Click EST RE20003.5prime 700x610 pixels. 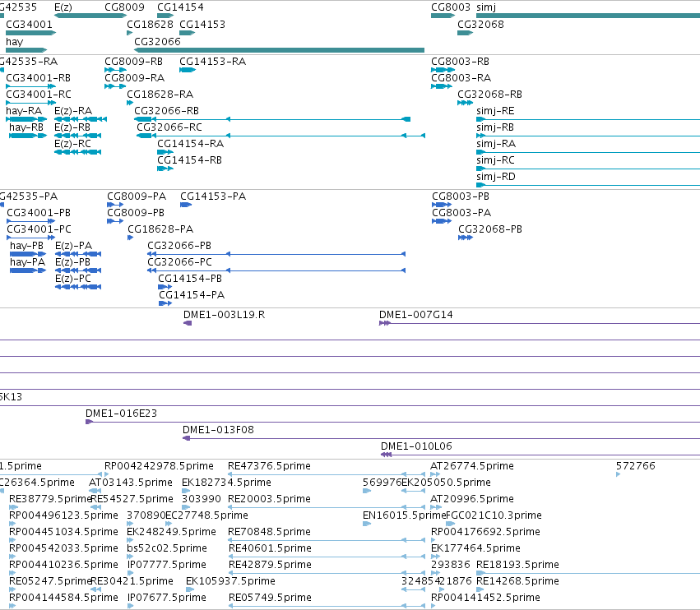pos(269,499)
